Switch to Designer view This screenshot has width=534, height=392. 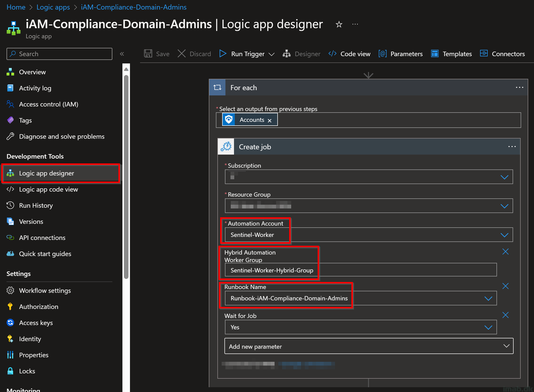302,54
